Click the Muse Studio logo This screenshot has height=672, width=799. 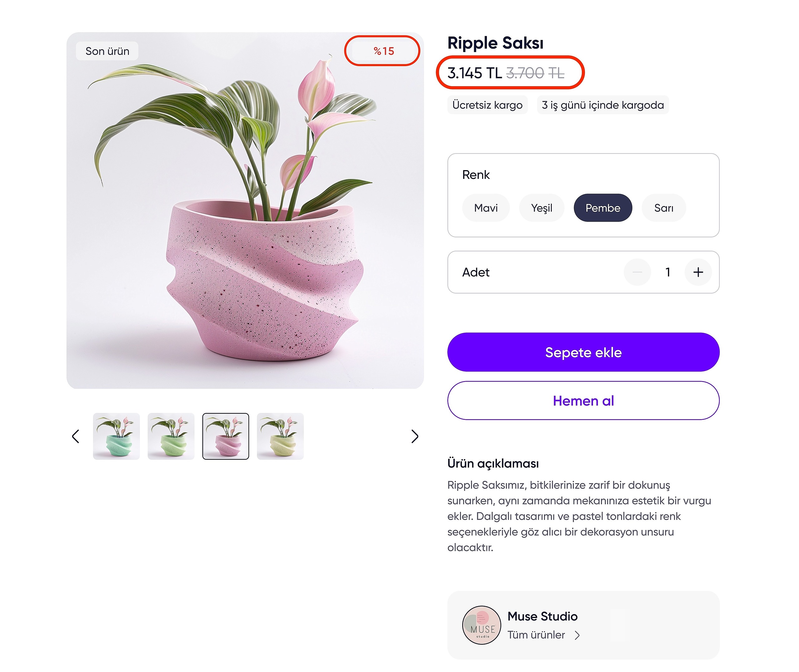click(481, 625)
